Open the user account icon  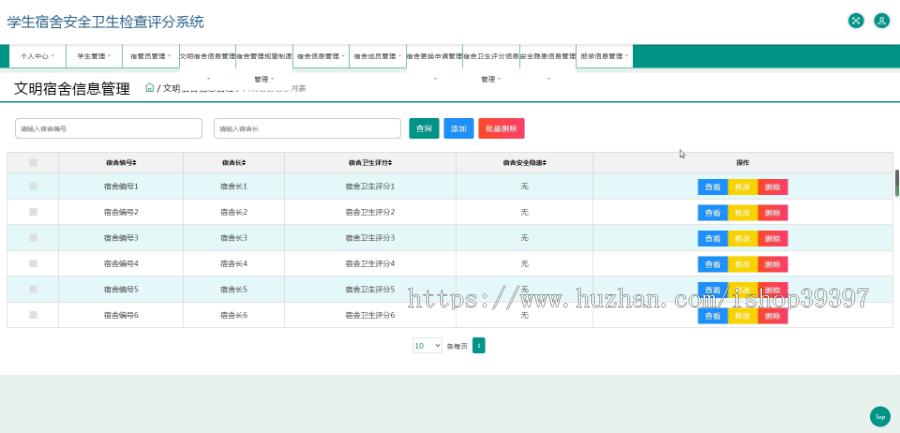(x=882, y=21)
